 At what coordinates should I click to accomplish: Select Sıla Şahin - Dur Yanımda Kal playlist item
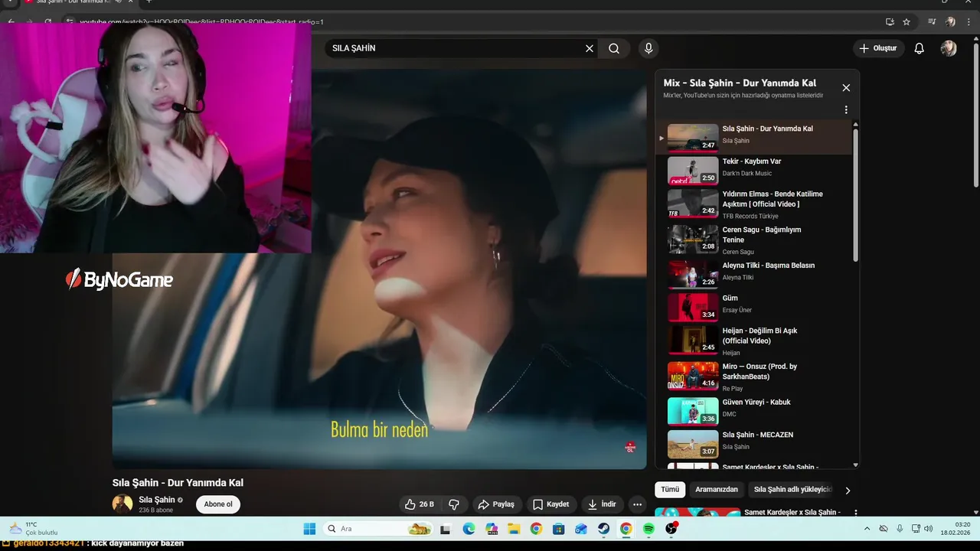(754, 138)
